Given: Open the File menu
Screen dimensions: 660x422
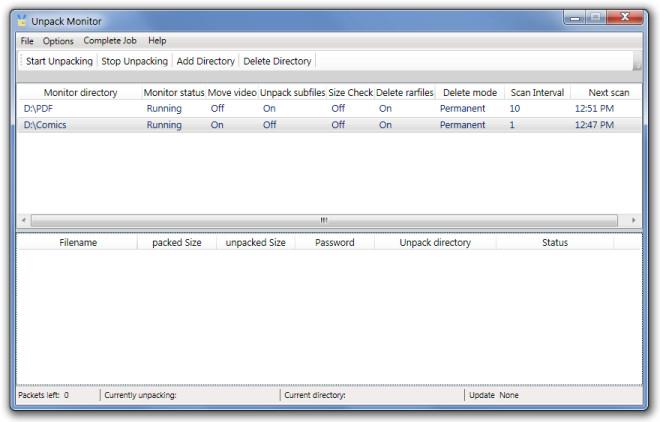Looking at the screenshot, I should [x=27, y=41].
